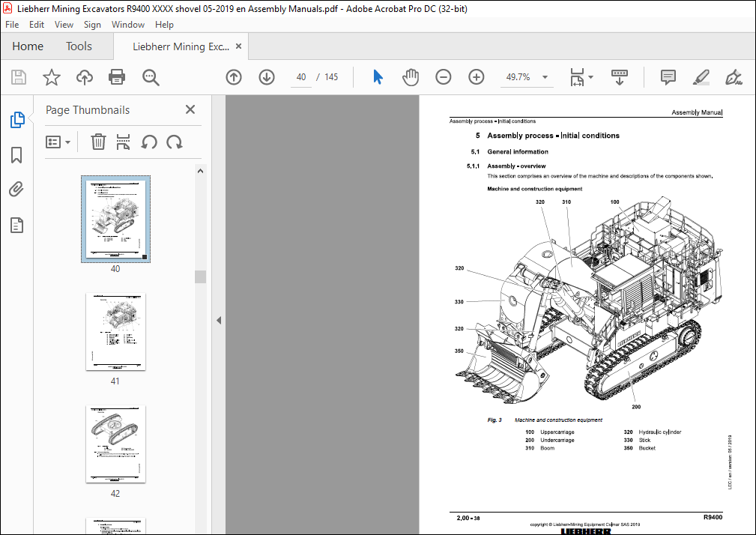
Task: Zoom out with minus icon
Action: pyautogui.click(x=443, y=77)
